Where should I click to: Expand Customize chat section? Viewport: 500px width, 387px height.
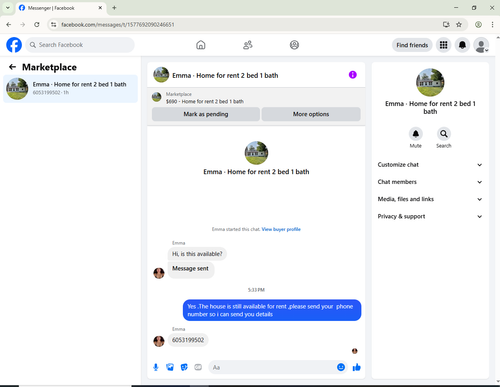click(430, 165)
